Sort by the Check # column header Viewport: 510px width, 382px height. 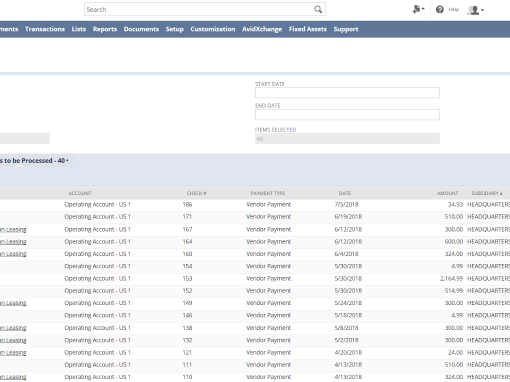pyautogui.click(x=196, y=193)
